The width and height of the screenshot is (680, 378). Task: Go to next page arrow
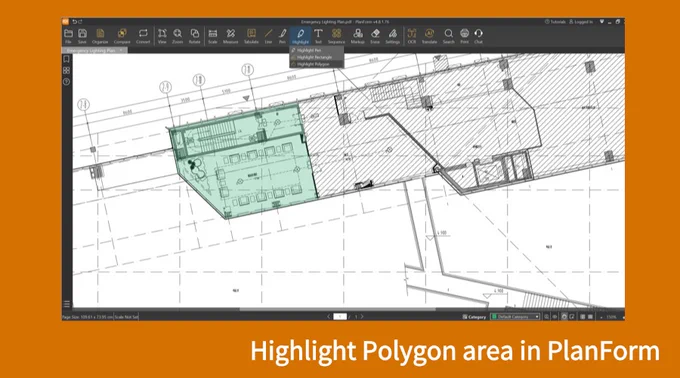click(362, 317)
